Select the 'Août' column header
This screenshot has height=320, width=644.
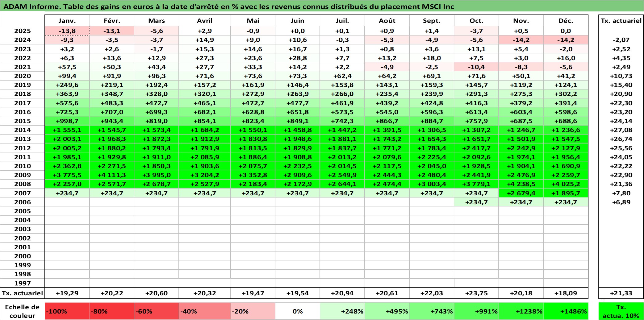pos(387,21)
